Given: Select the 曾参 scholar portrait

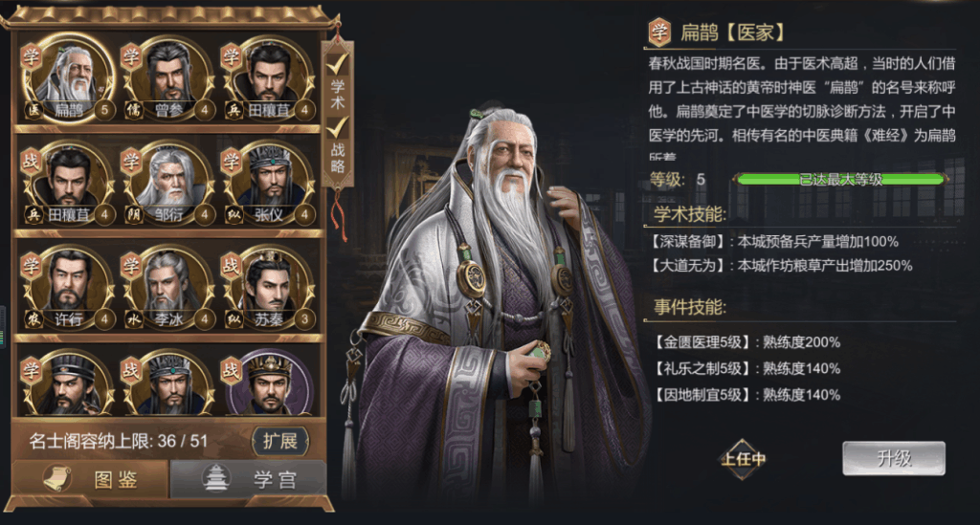Looking at the screenshot, I should pos(168,80).
